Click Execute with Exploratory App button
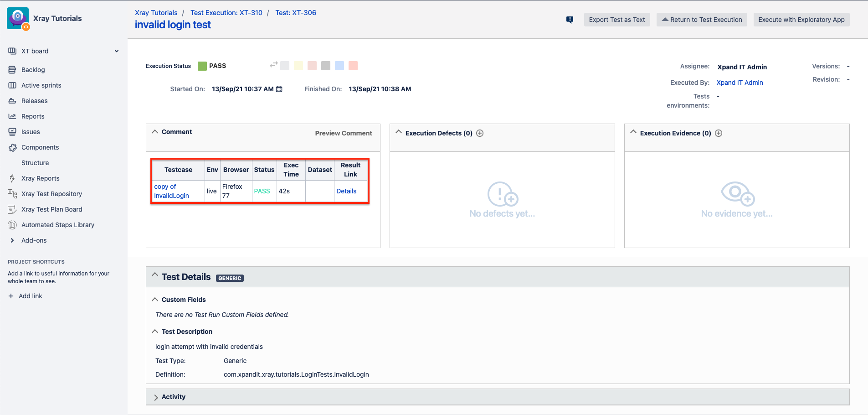 (x=801, y=20)
